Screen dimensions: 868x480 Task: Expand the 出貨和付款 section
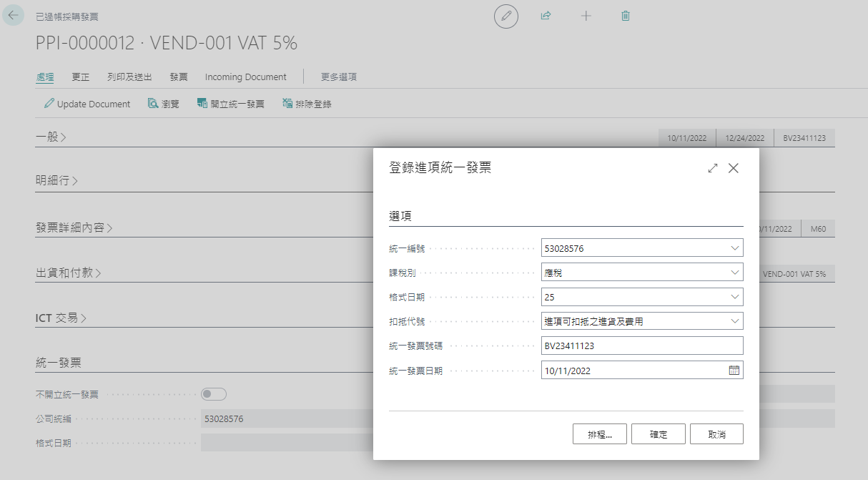click(68, 273)
